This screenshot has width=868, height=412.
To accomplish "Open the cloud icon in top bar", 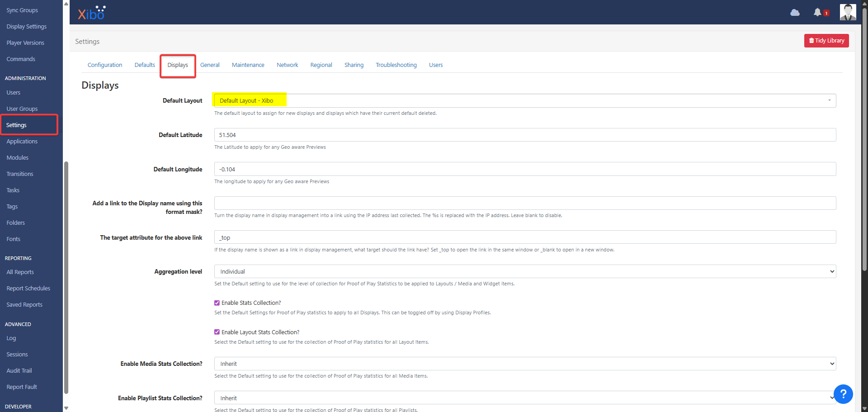I will [x=795, y=13].
